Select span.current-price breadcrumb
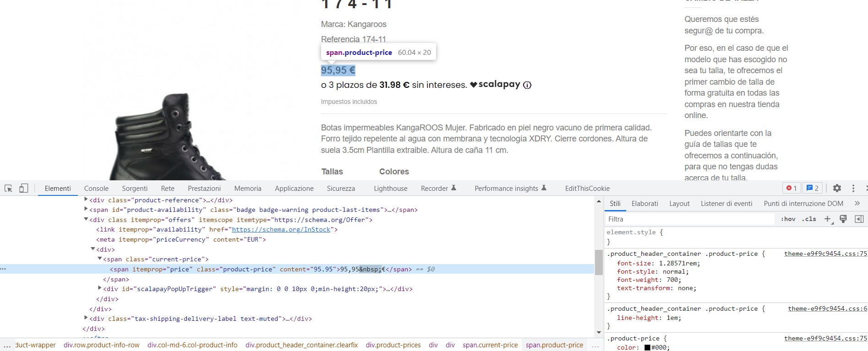The height and width of the screenshot is (351, 868). 490,345
